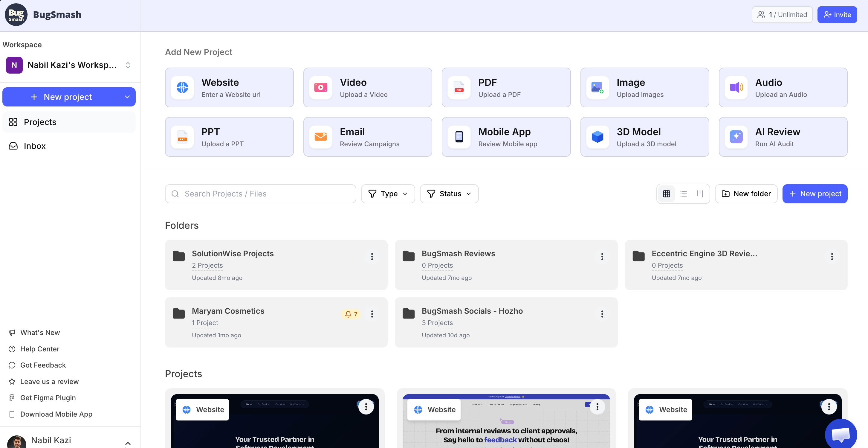Open the Mobile App review card
The image size is (868, 448).
pos(506,137)
